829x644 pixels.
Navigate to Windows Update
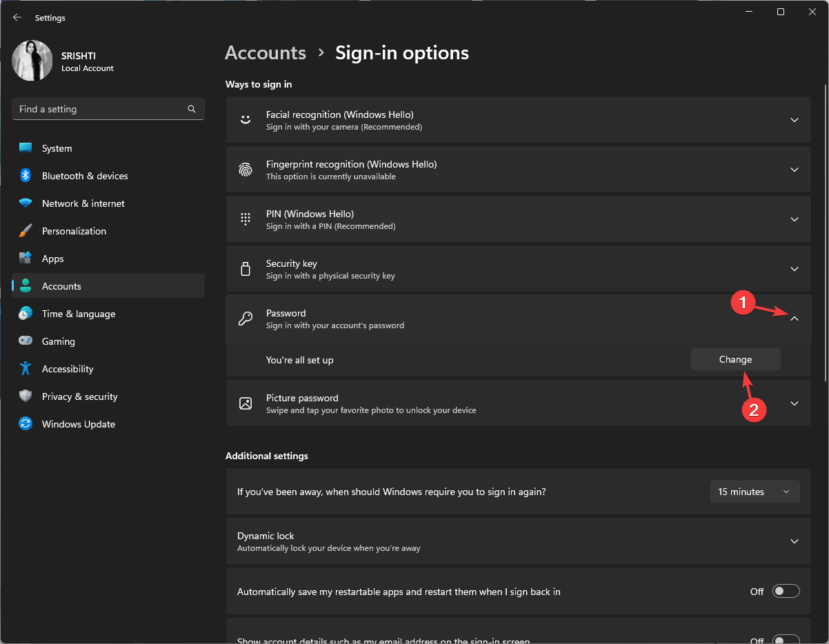(108, 424)
